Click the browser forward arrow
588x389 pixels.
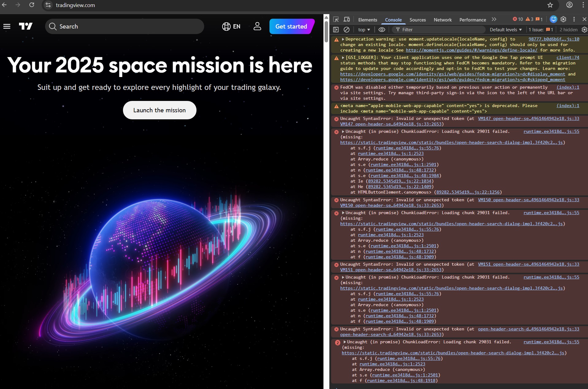(18, 5)
